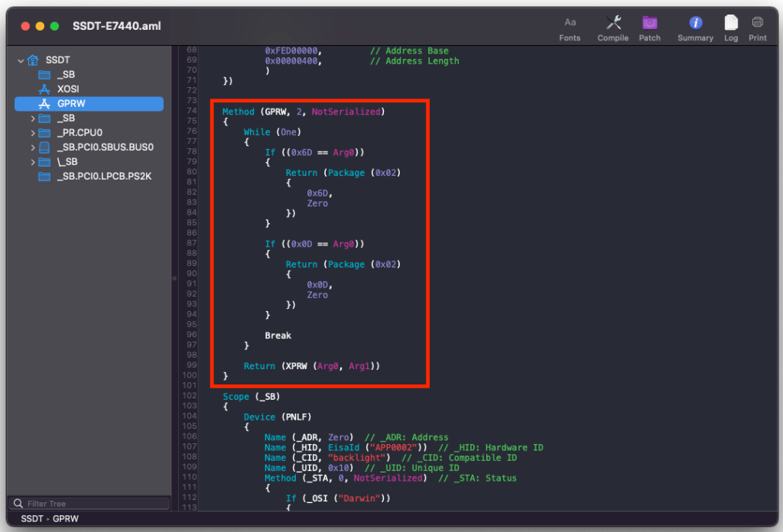Click GPRW in the bottom path bar
This screenshot has height=532, width=783.
[65, 519]
